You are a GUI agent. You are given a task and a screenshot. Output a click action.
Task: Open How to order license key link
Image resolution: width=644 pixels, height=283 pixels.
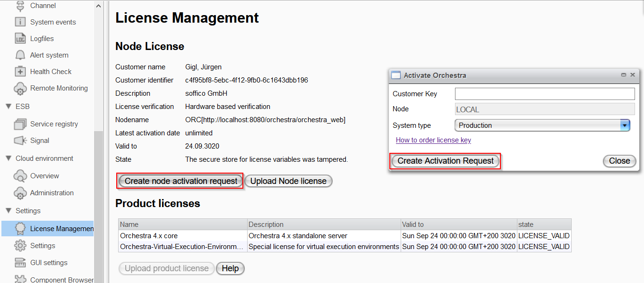433,140
